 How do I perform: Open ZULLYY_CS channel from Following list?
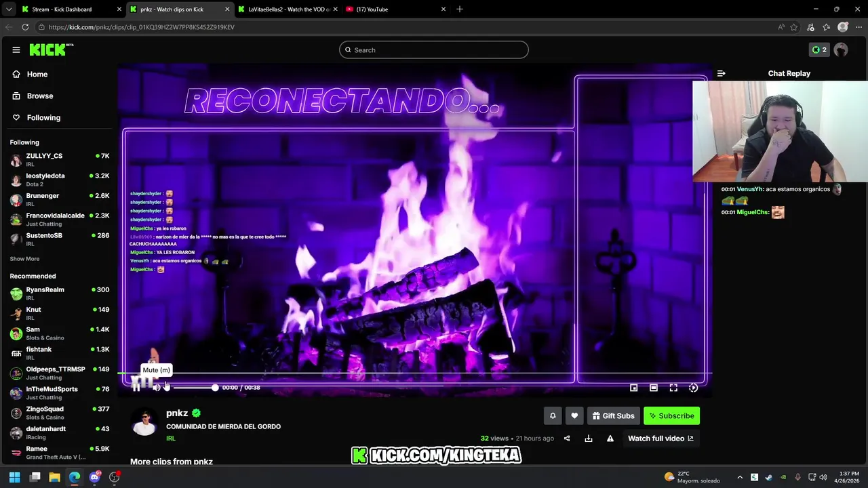59,160
